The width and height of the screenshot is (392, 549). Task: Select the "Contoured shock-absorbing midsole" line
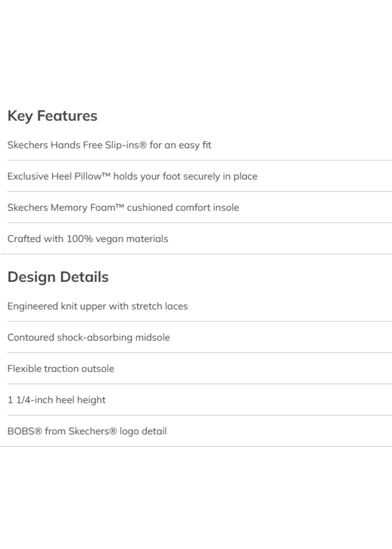point(89,338)
